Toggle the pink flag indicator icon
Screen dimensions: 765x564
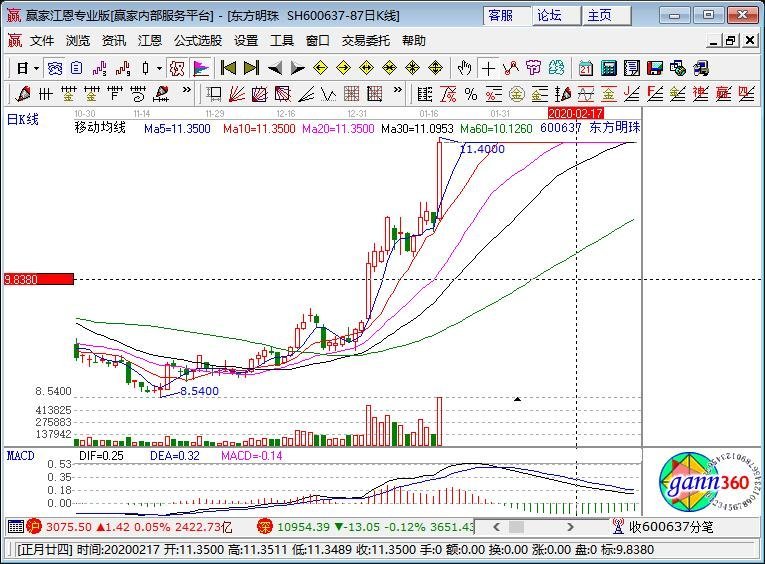(201, 68)
